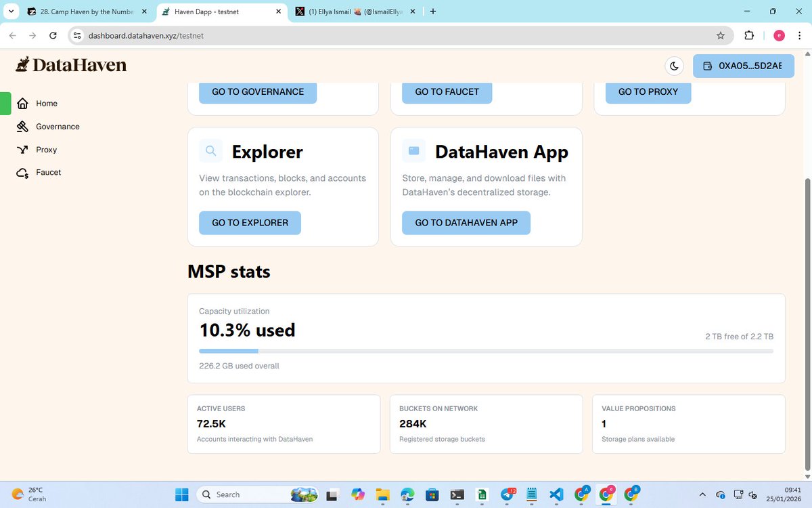Image resolution: width=812 pixels, height=508 pixels.
Task: Close the Haven Dapp testnet tab
Action: (278, 12)
